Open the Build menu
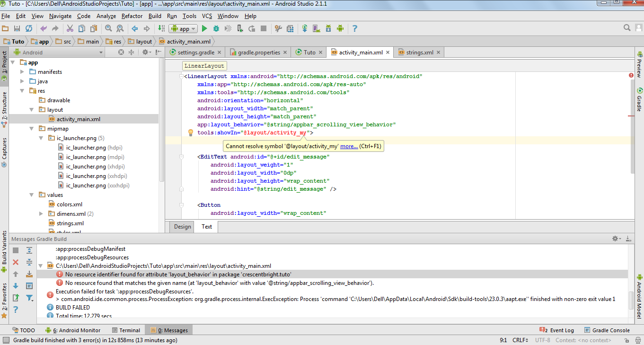Screen dimensions: 644x345 (155, 16)
